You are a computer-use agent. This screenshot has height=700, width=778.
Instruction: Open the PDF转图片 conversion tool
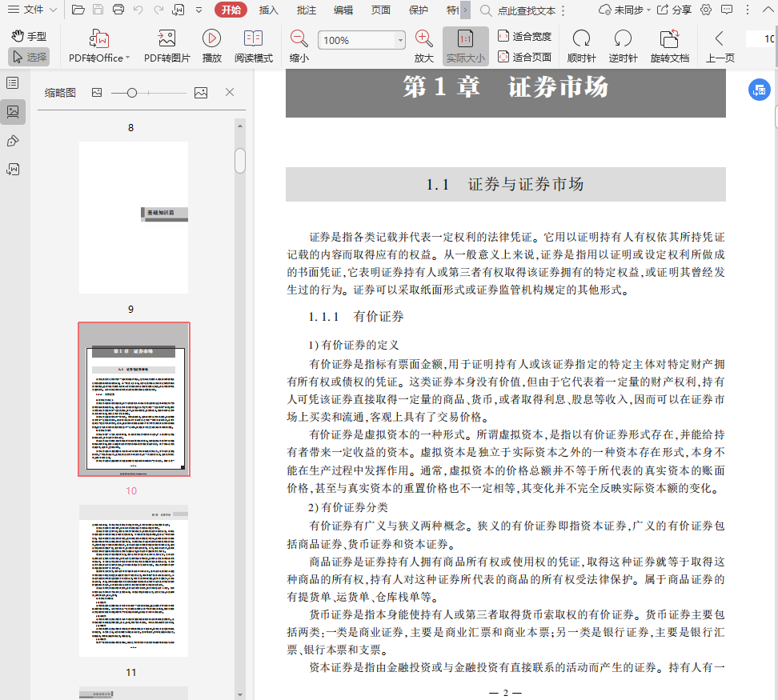(167, 39)
